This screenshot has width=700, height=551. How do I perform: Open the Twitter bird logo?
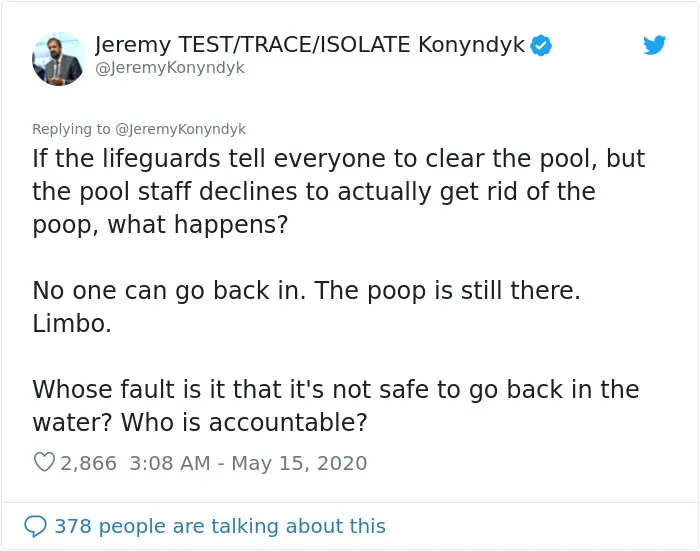pos(654,45)
